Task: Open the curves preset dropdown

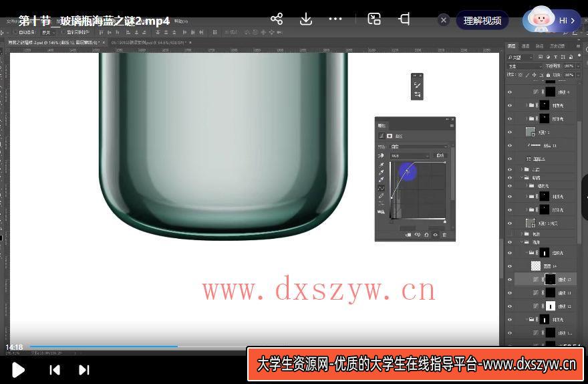Action: pyautogui.click(x=419, y=147)
